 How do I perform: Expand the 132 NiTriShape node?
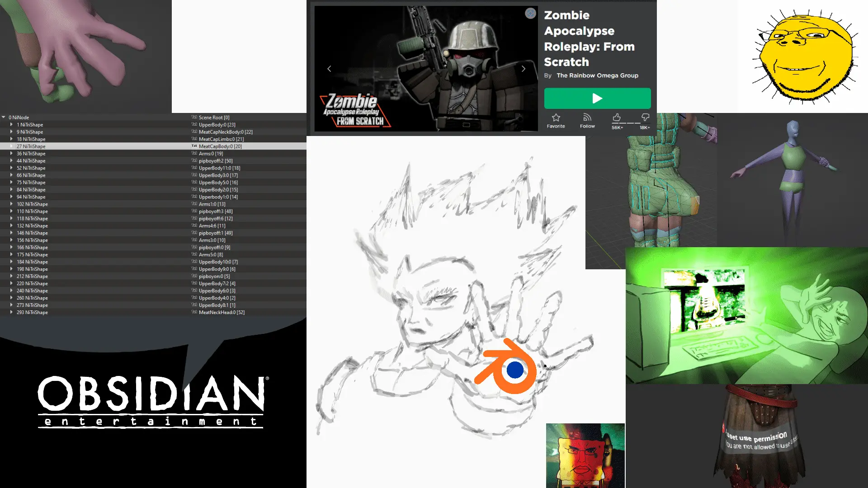pos(11,225)
